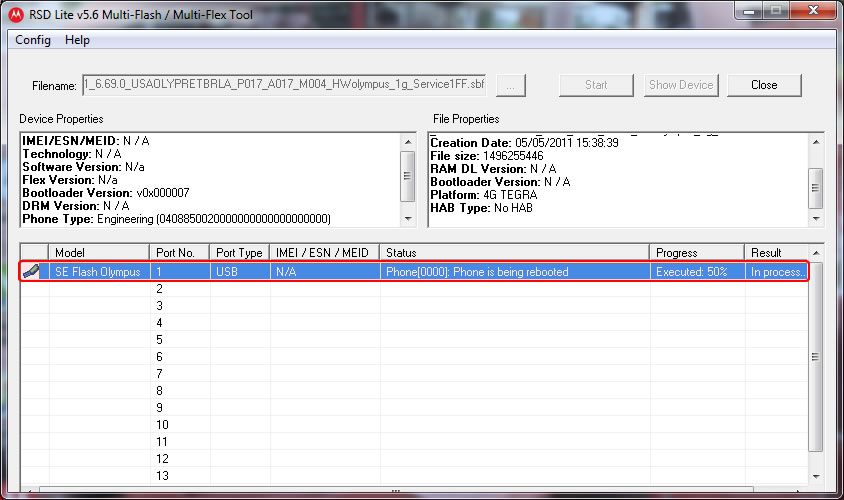Select port number 3 row

coord(414,306)
